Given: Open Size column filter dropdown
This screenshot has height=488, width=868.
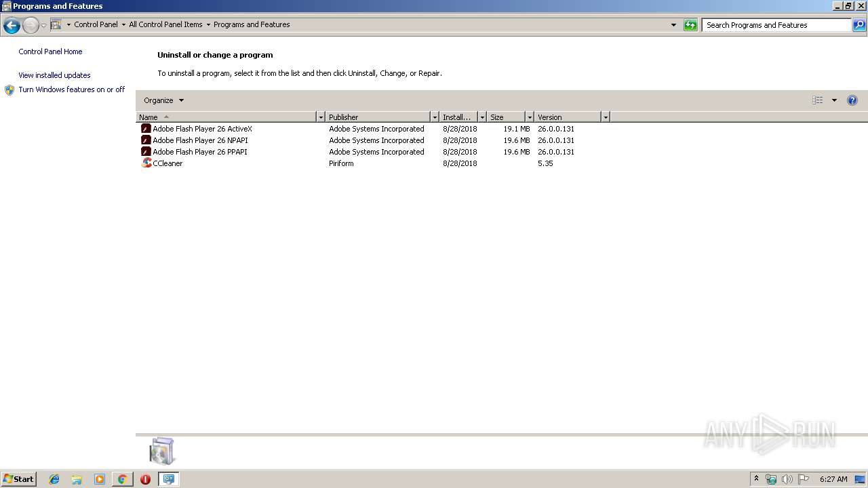Looking at the screenshot, I should (530, 117).
